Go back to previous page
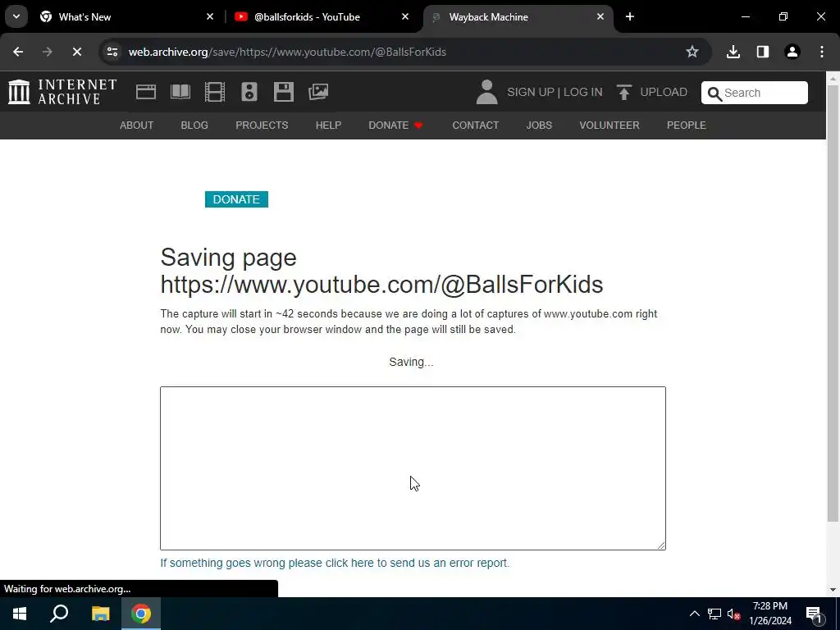 click(18, 52)
